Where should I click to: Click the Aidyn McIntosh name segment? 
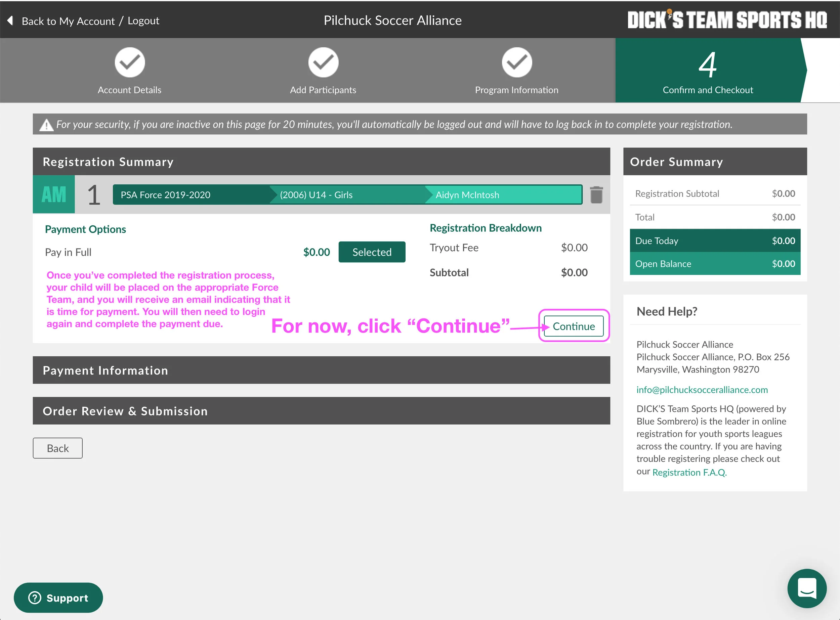(x=503, y=195)
